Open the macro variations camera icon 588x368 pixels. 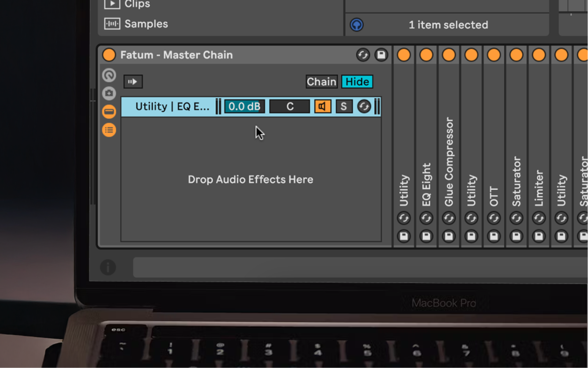109,93
